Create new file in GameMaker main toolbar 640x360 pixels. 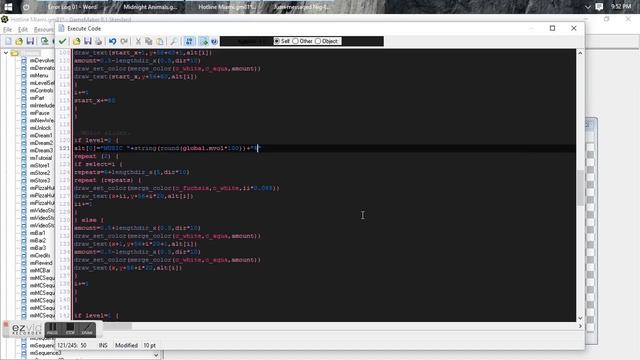click(8, 41)
